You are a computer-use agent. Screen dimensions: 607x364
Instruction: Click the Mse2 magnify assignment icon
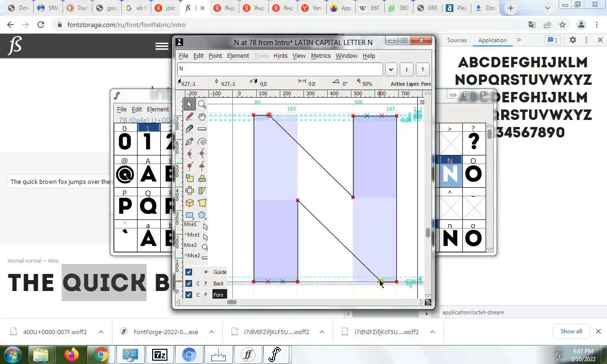tap(205, 247)
